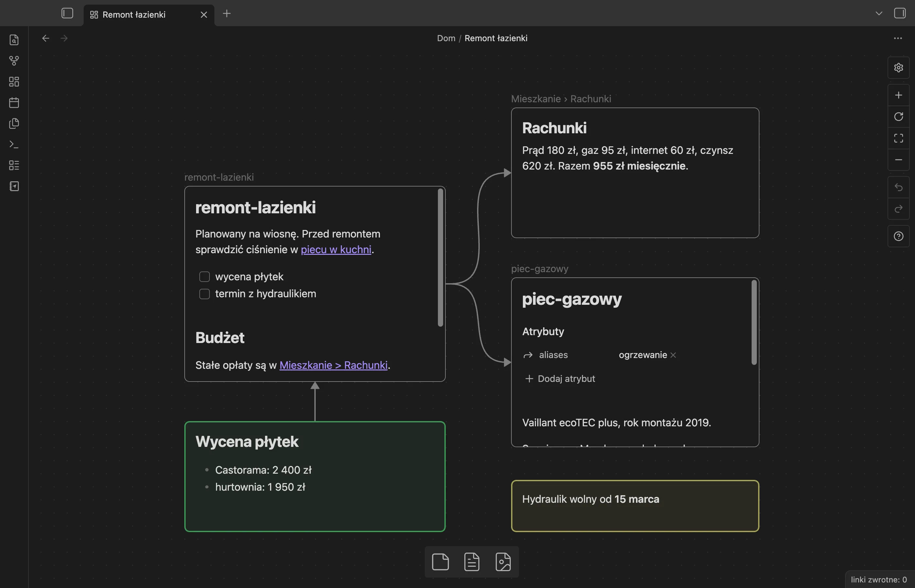Check 'termin z hydraulikiem' checkbox

click(x=204, y=294)
